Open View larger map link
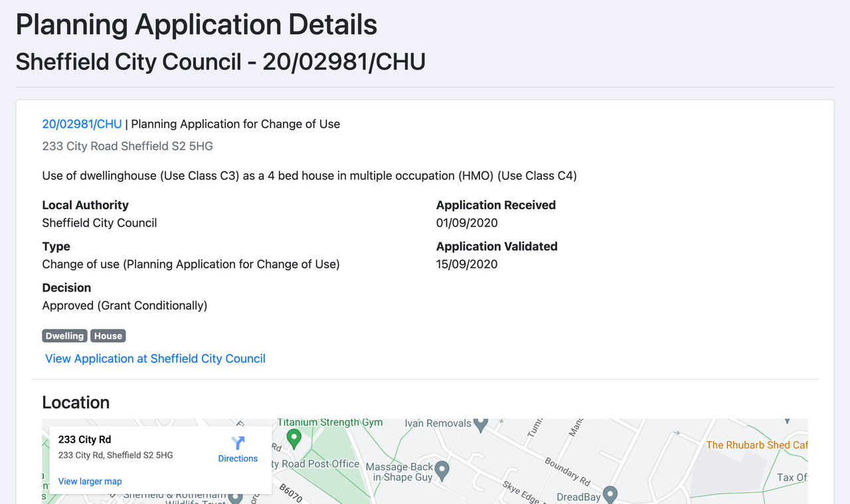 click(90, 481)
